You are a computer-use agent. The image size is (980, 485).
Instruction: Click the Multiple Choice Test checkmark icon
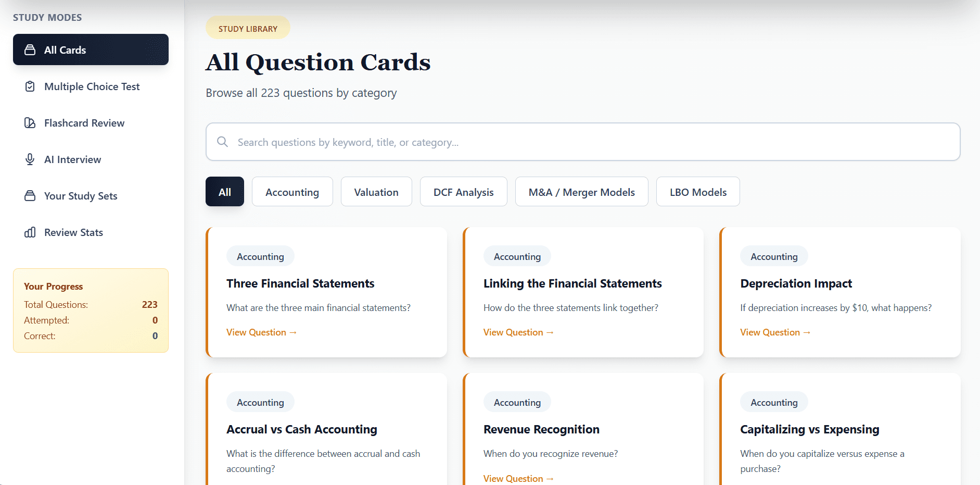pos(30,86)
